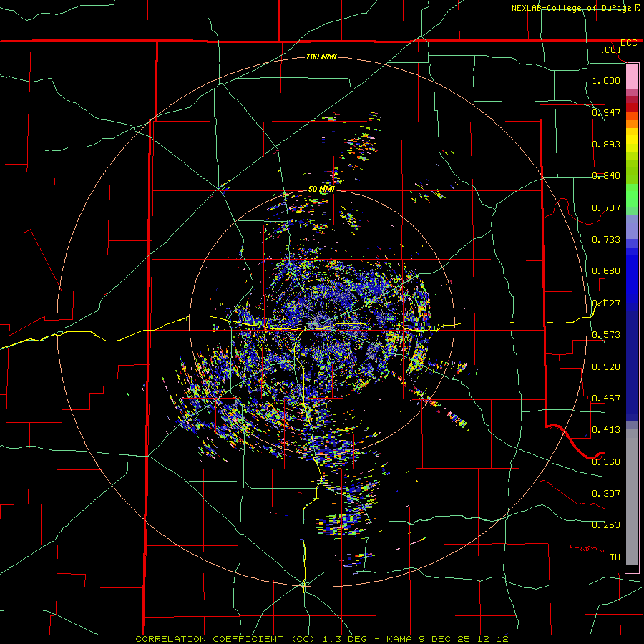Click the KAMA radar site identifier
The image size is (644, 644).
pyautogui.click(x=399, y=639)
